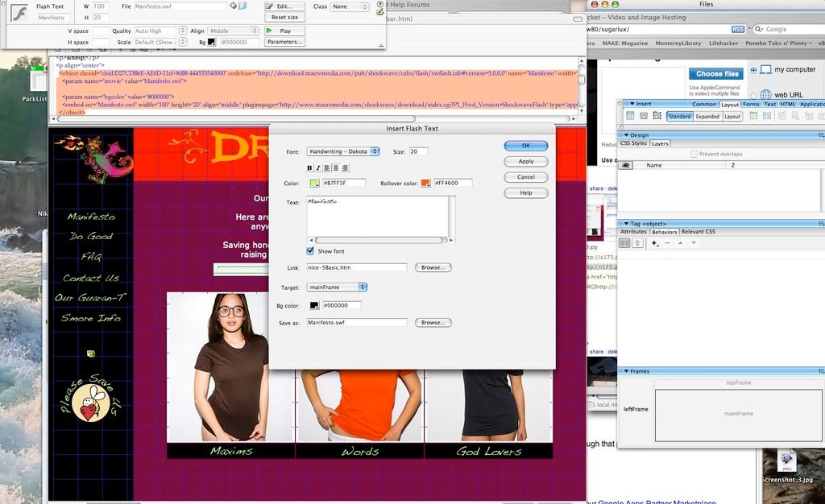Click the Show all events icon in Behaviors
825x504 pixels.
point(637,243)
